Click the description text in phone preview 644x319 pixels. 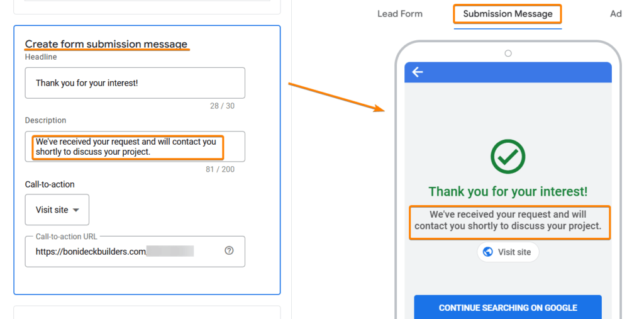[508, 220]
